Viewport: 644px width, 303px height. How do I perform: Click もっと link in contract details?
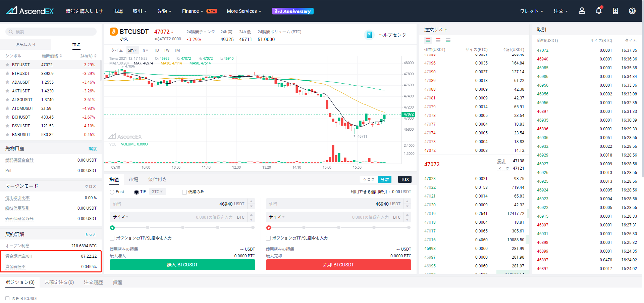[x=91, y=234]
